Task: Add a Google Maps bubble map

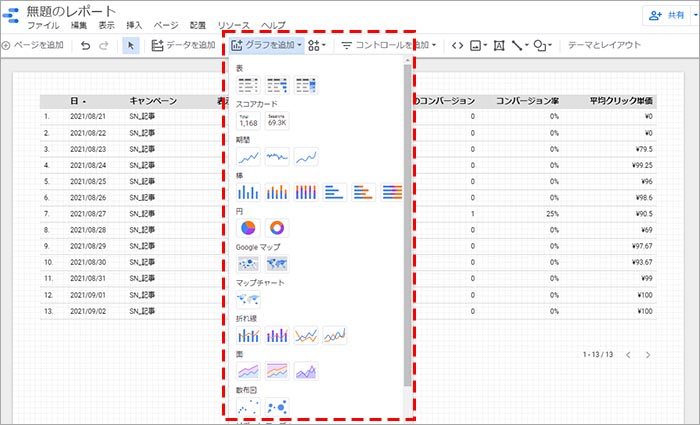Action: coord(248,264)
